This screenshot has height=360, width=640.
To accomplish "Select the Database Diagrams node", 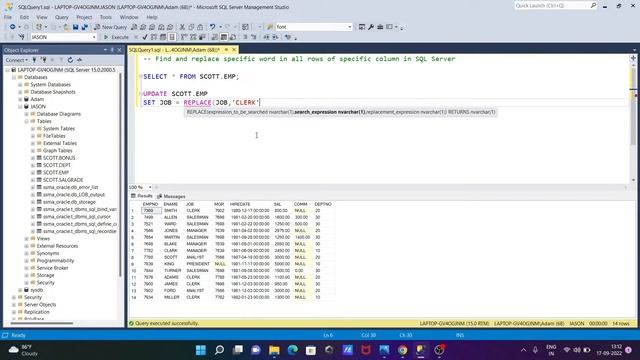I will click(x=59, y=114).
